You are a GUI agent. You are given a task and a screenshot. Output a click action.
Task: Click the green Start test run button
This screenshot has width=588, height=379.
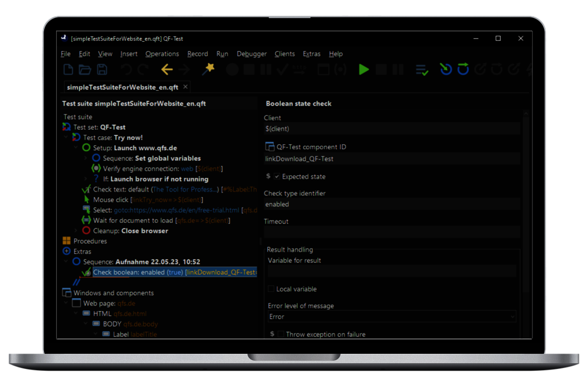(364, 70)
